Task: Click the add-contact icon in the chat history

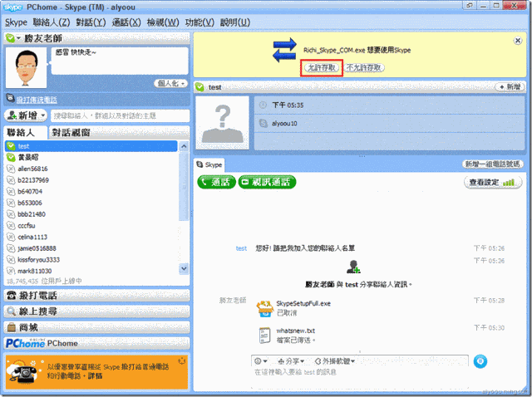Action: pyautogui.click(x=353, y=267)
